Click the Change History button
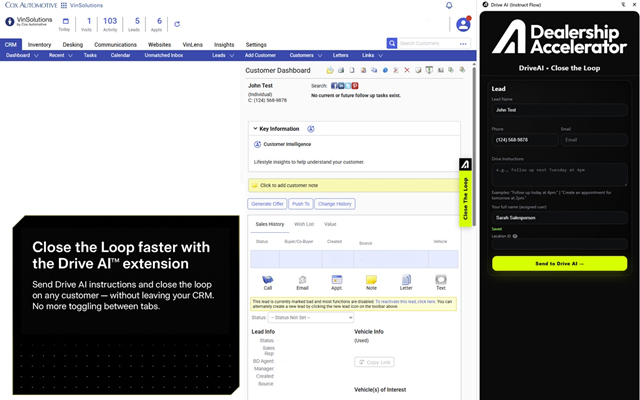The height and width of the screenshot is (400, 640). point(335,204)
